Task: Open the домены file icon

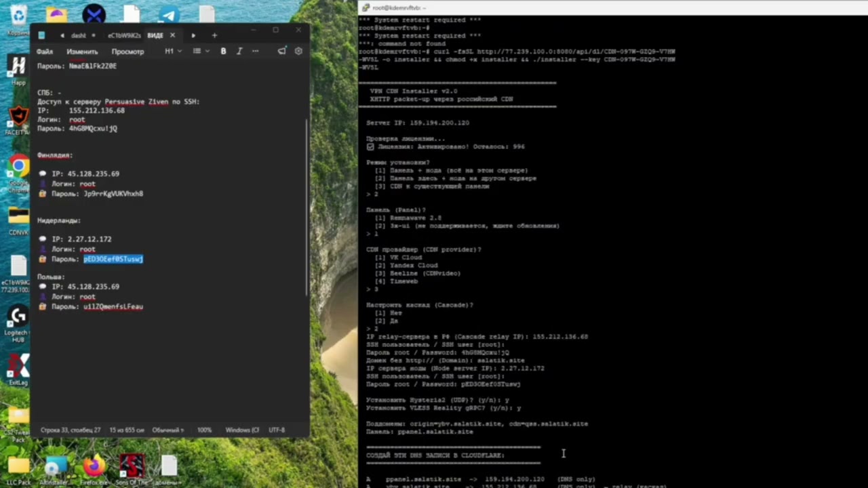Action: 169,469
